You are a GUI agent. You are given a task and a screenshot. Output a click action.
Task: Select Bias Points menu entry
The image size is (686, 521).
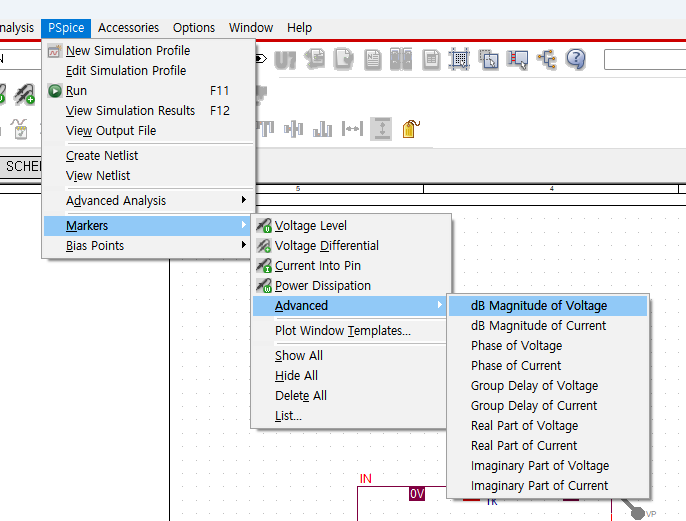[x=149, y=246]
